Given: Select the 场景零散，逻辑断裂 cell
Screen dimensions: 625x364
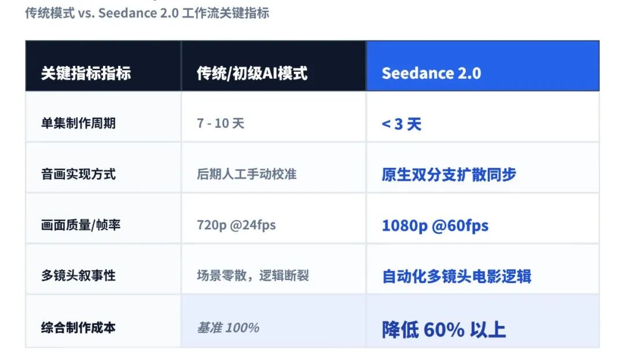Looking at the screenshot, I should 253,276.
